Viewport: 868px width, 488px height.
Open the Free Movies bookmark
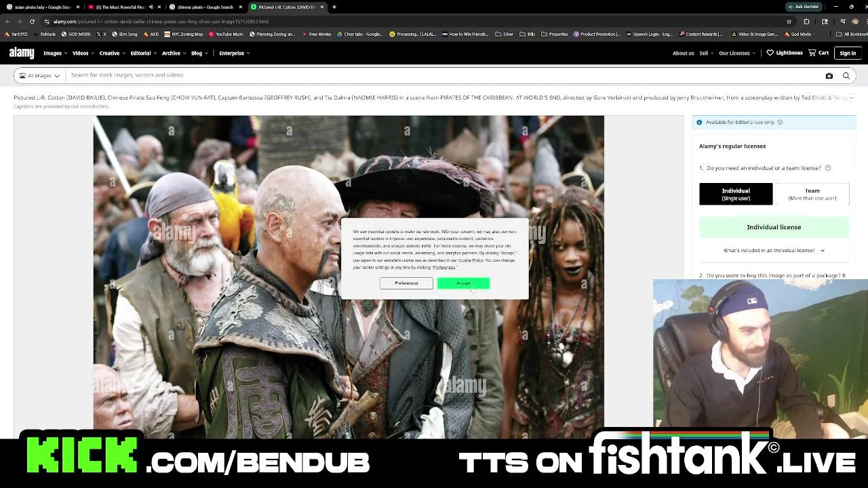click(316, 34)
